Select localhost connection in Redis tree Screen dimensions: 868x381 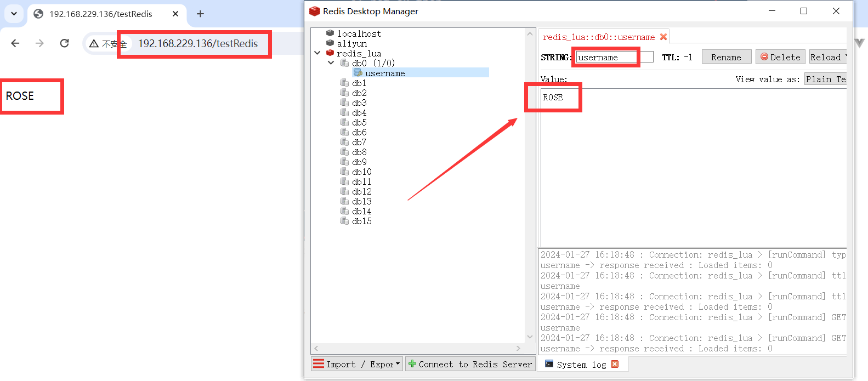coord(359,33)
